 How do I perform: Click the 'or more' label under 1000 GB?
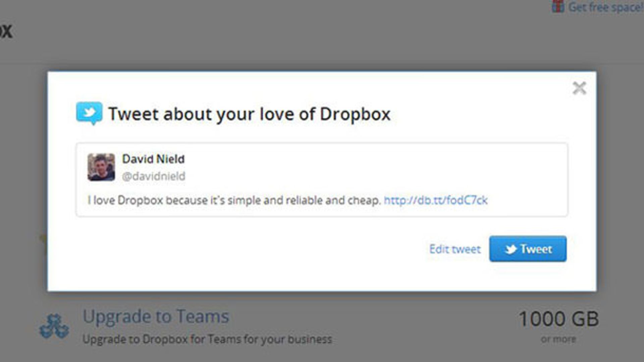point(558,339)
